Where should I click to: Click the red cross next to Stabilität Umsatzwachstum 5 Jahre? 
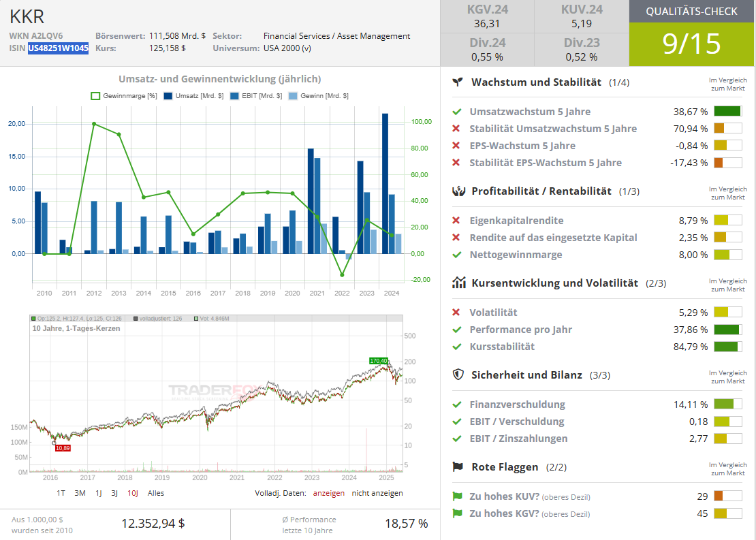[x=456, y=129]
